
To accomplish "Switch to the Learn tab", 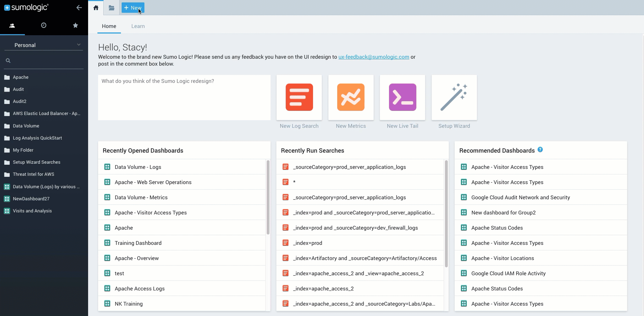I will point(138,26).
